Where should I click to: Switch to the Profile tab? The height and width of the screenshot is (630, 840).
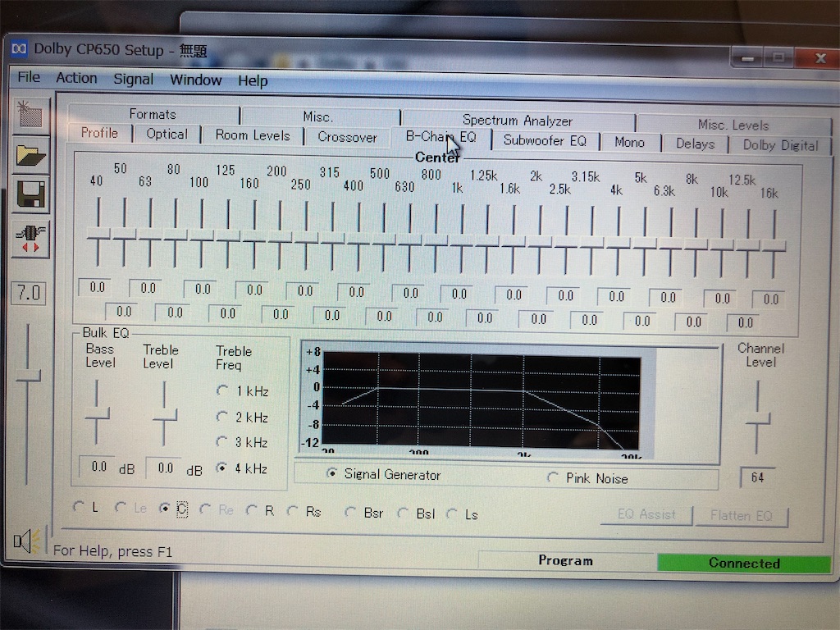tap(99, 133)
